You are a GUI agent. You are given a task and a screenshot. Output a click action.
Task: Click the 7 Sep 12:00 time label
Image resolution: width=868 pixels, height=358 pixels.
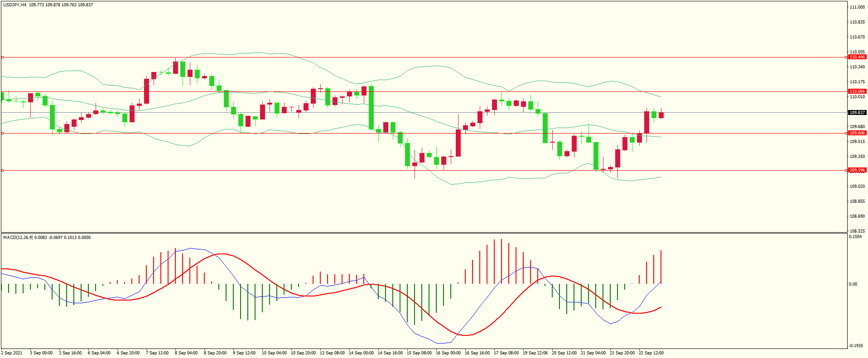157,353
